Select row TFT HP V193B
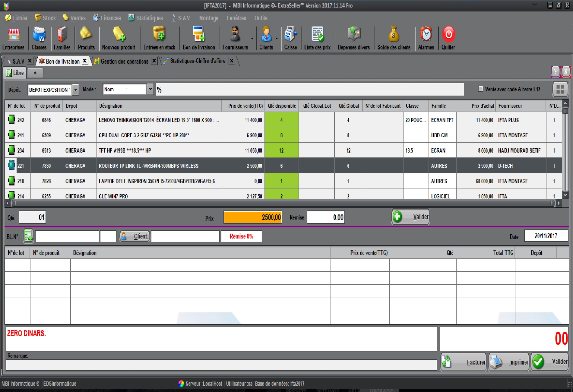Image resolution: width=573 pixels, height=392 pixels. (x=283, y=150)
